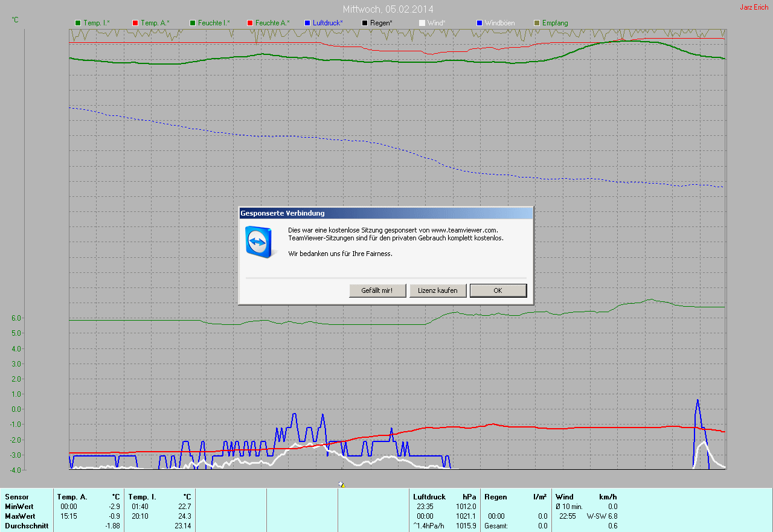Screen dimensions: 773x532
Task: Toggle the Temp. I.* legend green square
Action: point(78,23)
